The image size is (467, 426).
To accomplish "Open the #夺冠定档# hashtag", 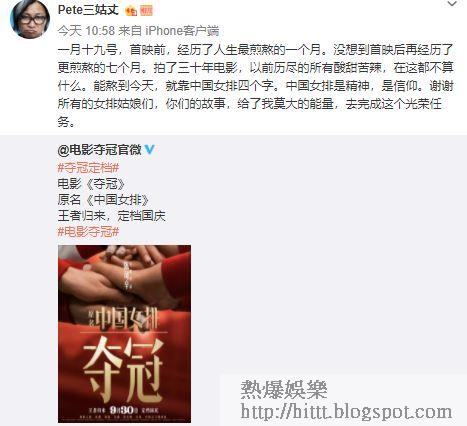I will click(88, 168).
